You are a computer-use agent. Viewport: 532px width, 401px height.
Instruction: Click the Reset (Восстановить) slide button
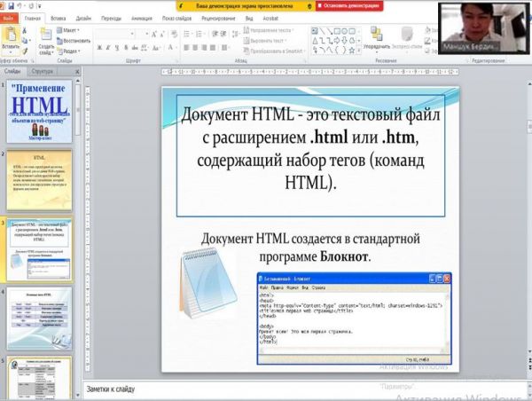click(x=75, y=40)
